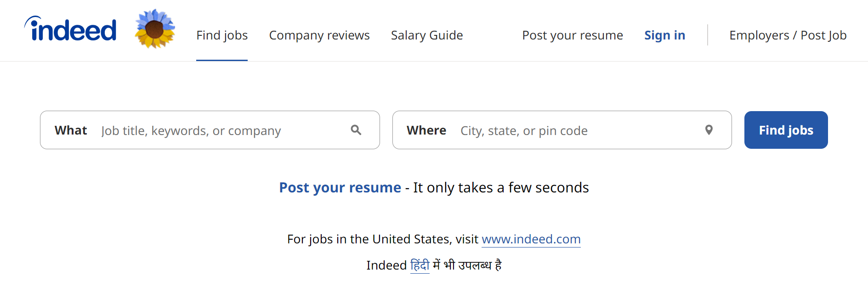Click the Indeed logo
This screenshot has height=287, width=868.
[x=71, y=29]
